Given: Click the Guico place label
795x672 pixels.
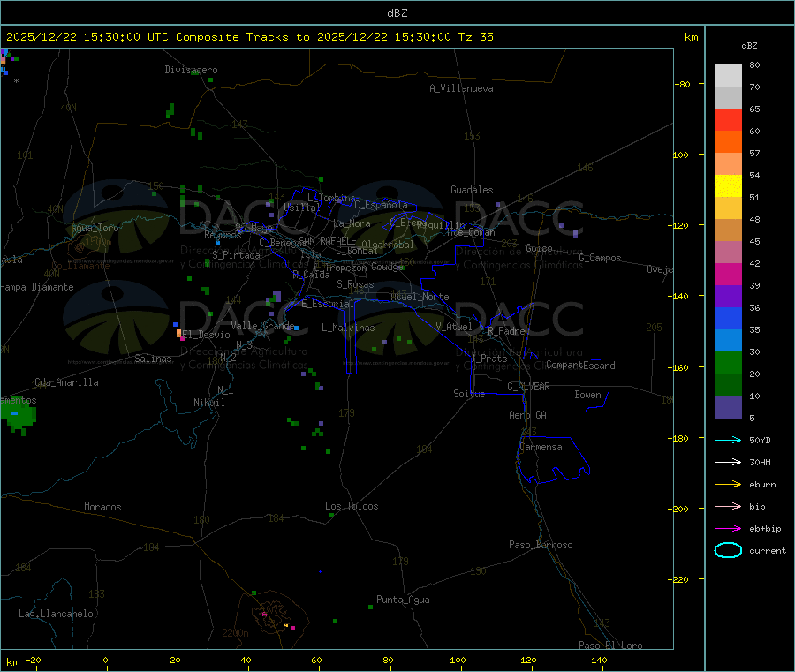Looking at the screenshot, I should (539, 248).
